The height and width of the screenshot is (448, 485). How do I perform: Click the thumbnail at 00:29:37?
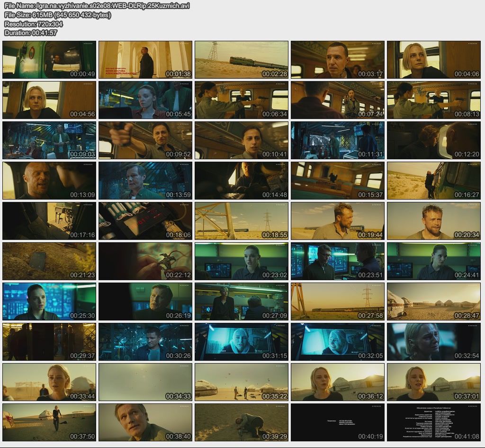click(49, 342)
